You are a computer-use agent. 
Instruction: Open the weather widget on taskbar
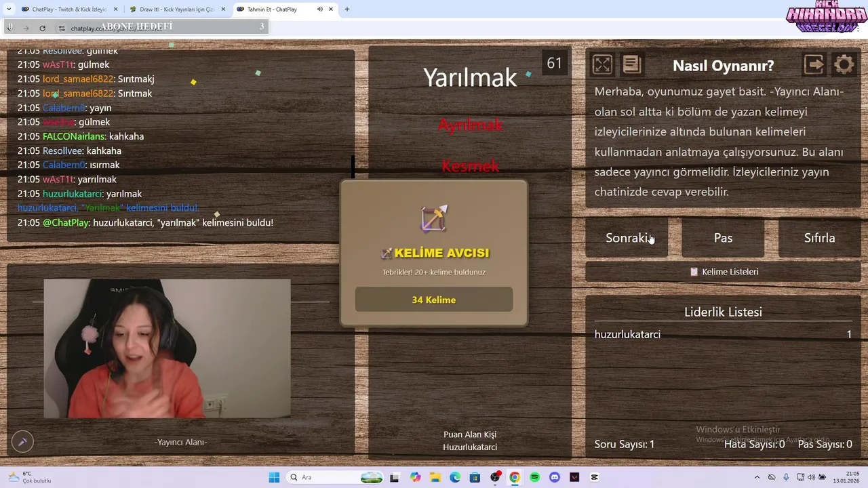coord(28,477)
